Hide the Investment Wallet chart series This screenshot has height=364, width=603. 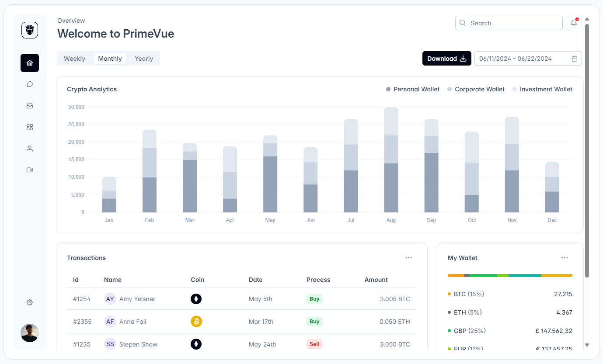(x=542, y=89)
